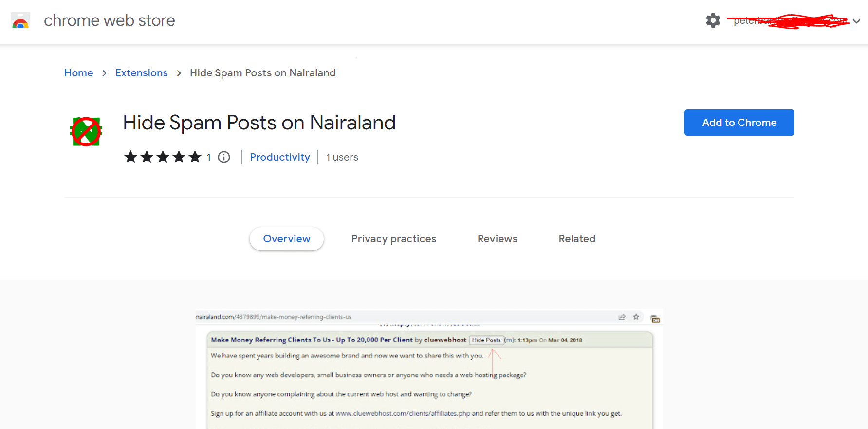The width and height of the screenshot is (868, 429).
Task: Click the extension's red no-spam icon
Action: click(86, 132)
